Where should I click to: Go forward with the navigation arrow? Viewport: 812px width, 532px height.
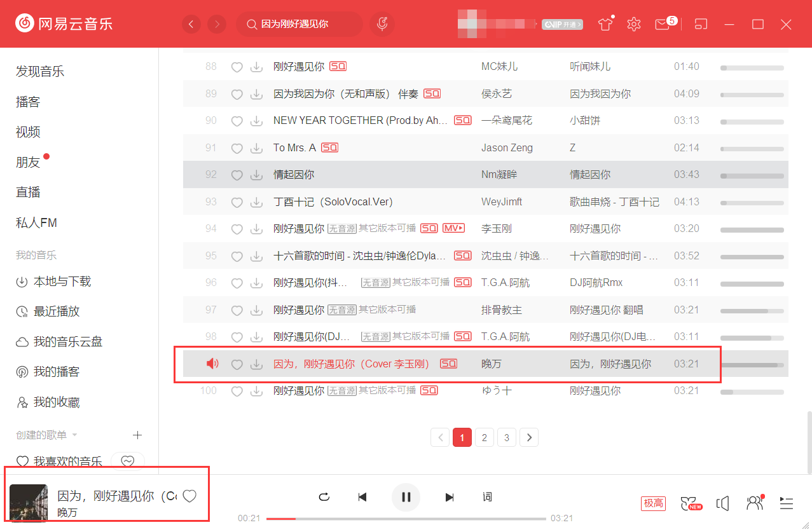click(217, 24)
